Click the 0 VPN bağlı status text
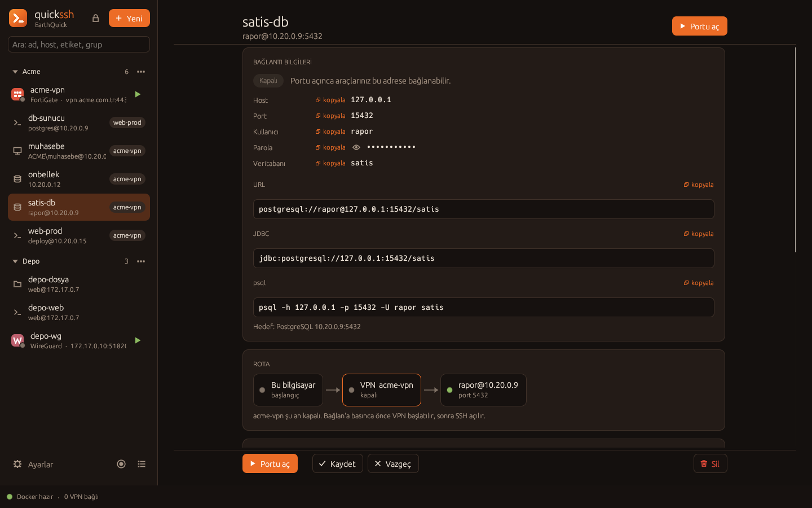This screenshot has width=812, height=508. [81, 497]
